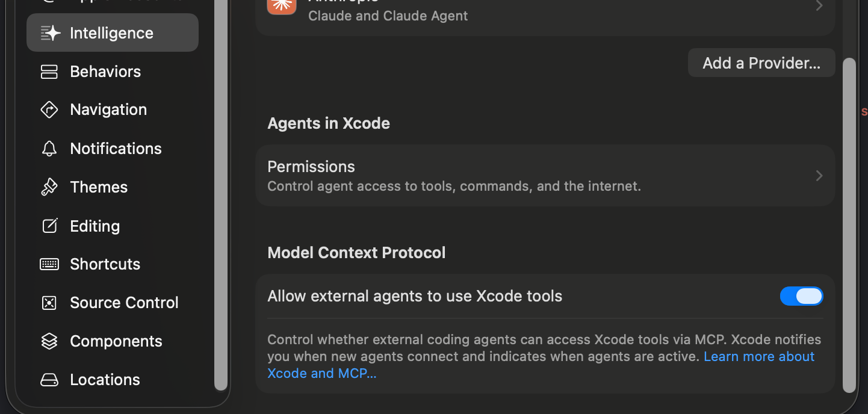Select the Intelligence sparkle icon in sidebar
The height and width of the screenshot is (414, 868).
(x=49, y=33)
